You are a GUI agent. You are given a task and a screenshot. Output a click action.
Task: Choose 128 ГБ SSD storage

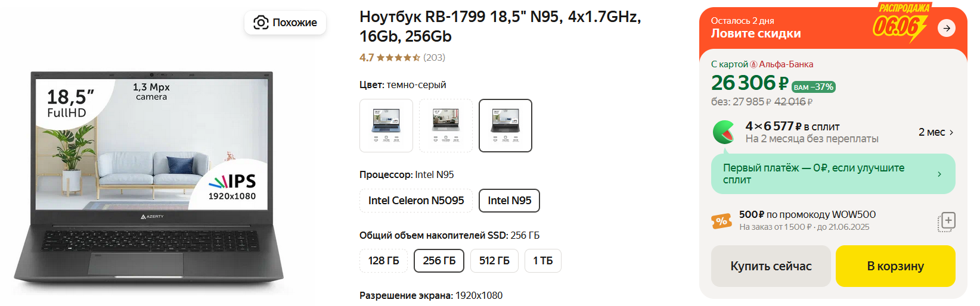pos(383,261)
